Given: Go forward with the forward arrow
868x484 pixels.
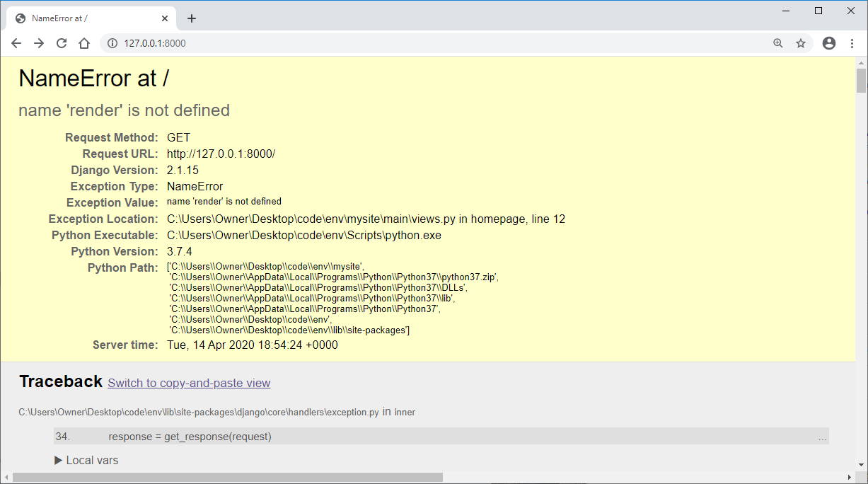Looking at the screenshot, I should tap(39, 43).
